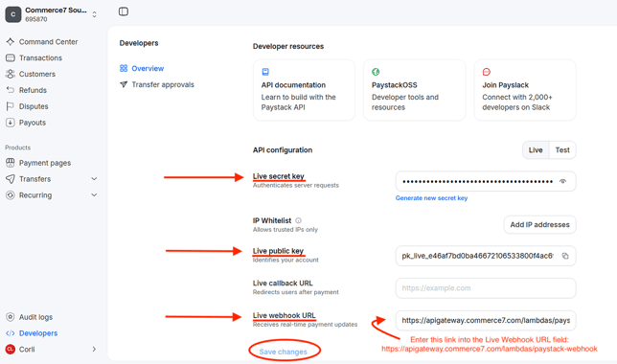Click Save changes button

[283, 352]
